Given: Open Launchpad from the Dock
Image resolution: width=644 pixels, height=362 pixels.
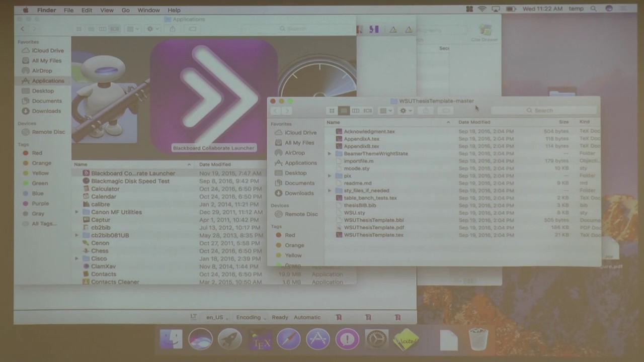Looking at the screenshot, I should (x=229, y=339).
